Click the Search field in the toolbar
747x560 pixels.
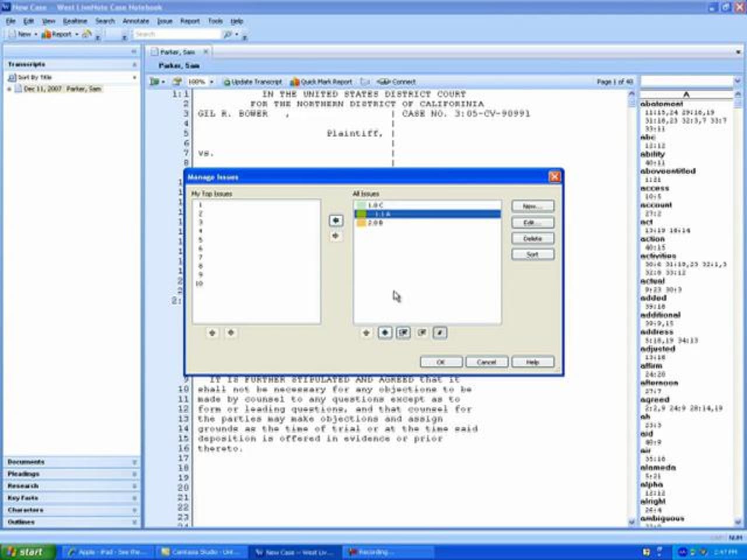(177, 34)
